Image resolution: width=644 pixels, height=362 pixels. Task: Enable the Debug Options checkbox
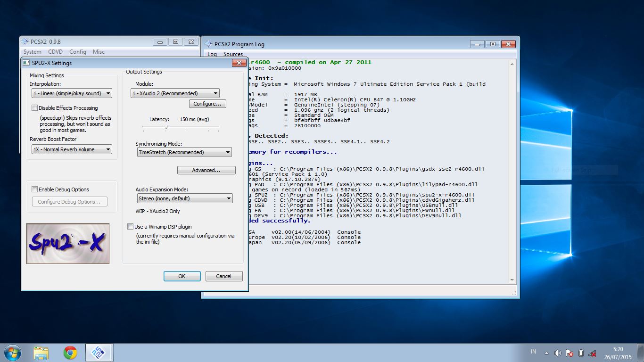(x=34, y=189)
